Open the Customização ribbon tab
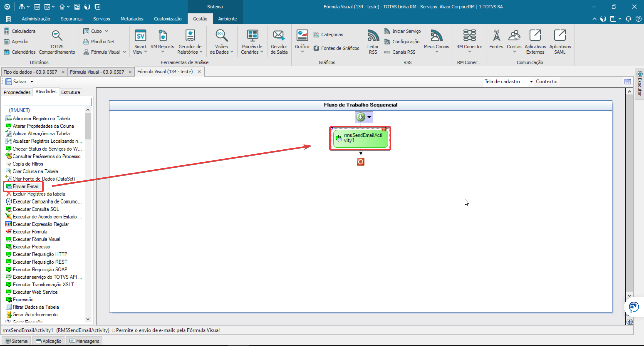Viewport: 644px width, 346px height. (168, 19)
